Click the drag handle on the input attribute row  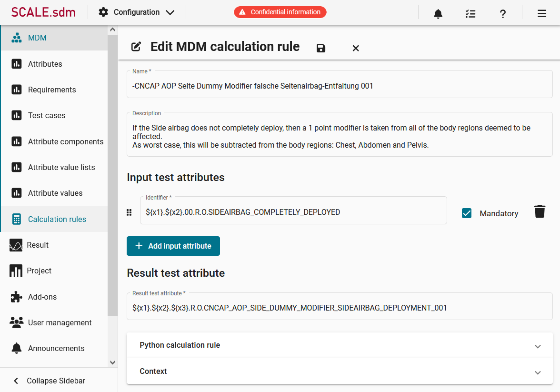pos(130,212)
